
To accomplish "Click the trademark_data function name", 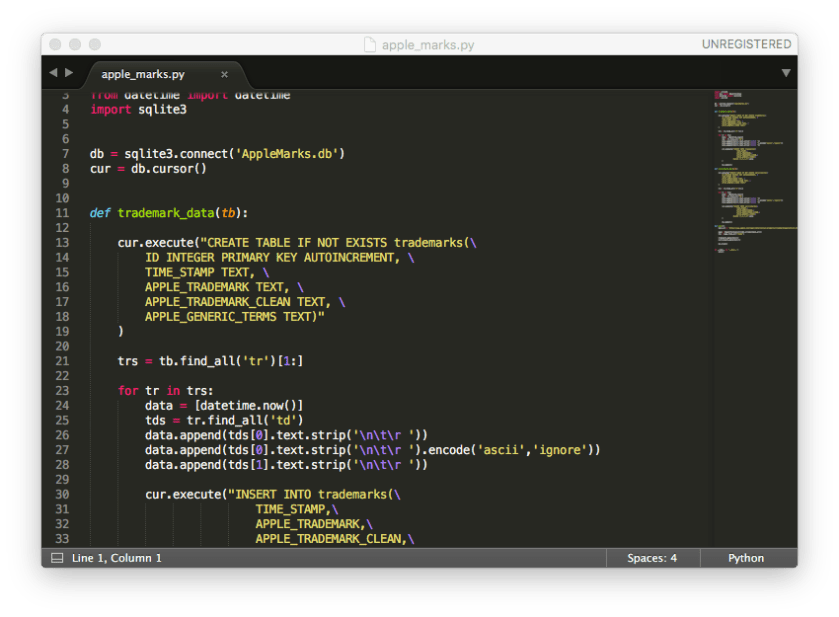I will click(165, 213).
